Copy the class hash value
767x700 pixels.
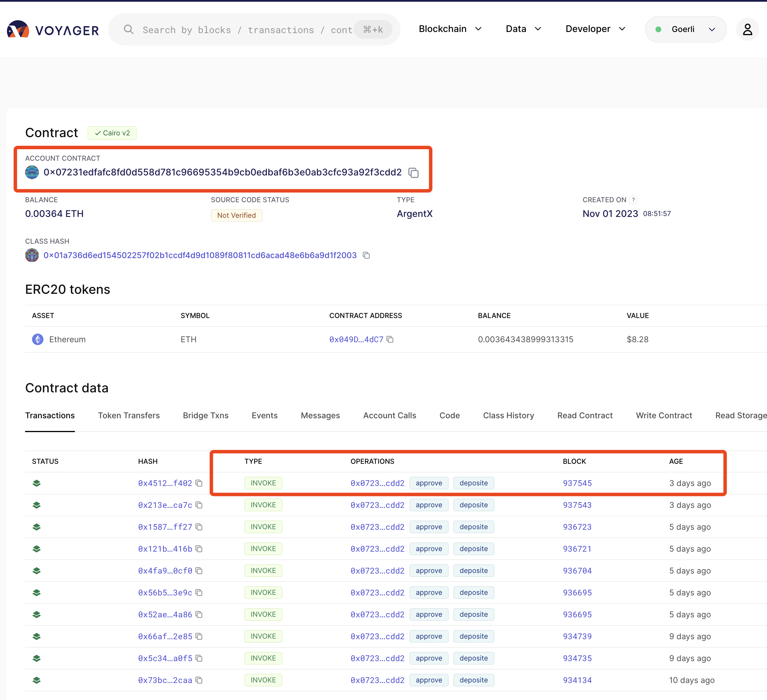[366, 255]
